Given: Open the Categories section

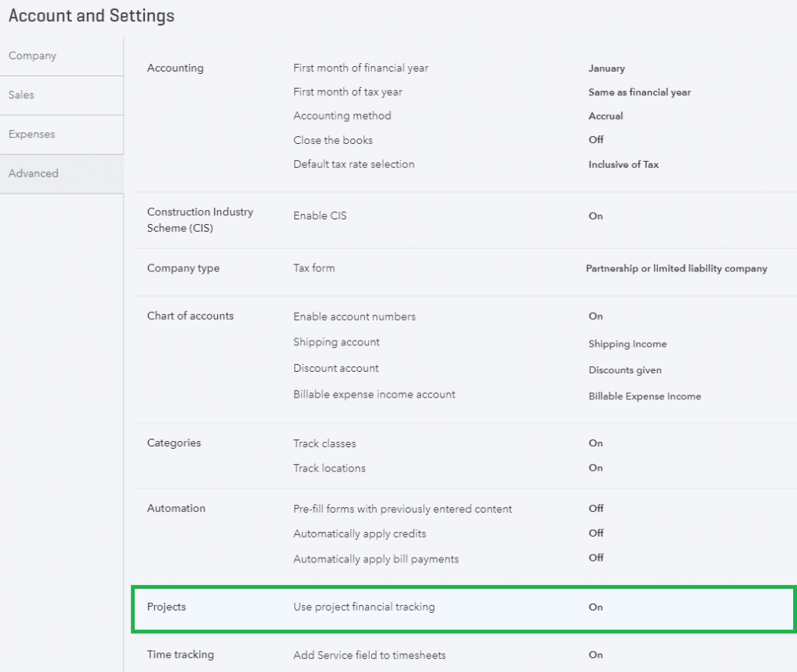Looking at the screenshot, I should click(174, 443).
